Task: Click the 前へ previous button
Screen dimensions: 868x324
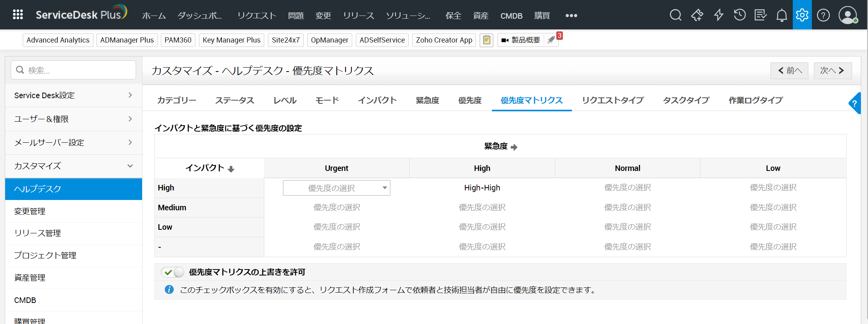Action: click(789, 71)
